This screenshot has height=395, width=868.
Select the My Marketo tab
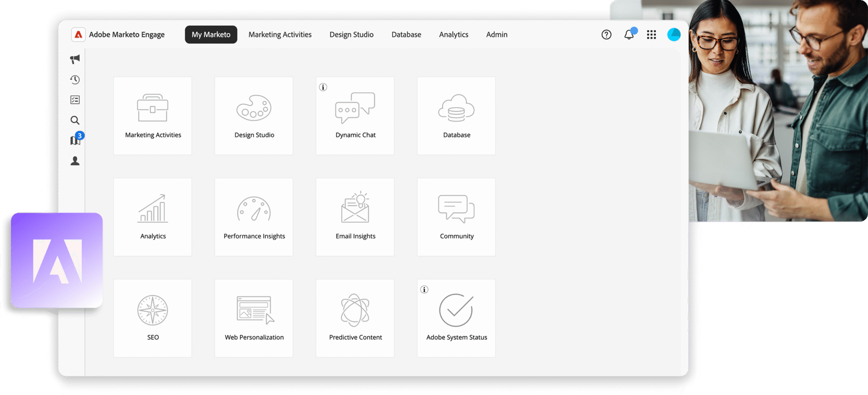pos(211,35)
